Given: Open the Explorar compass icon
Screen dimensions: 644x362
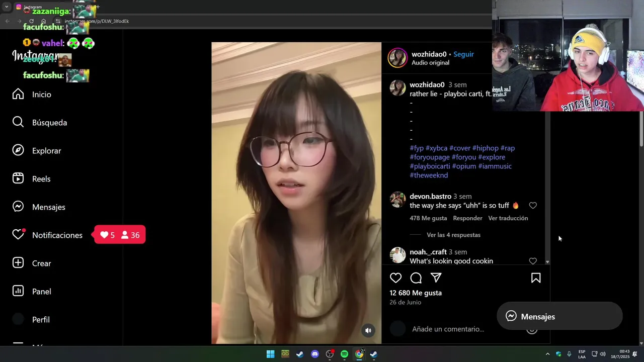Looking at the screenshot, I should (x=18, y=150).
